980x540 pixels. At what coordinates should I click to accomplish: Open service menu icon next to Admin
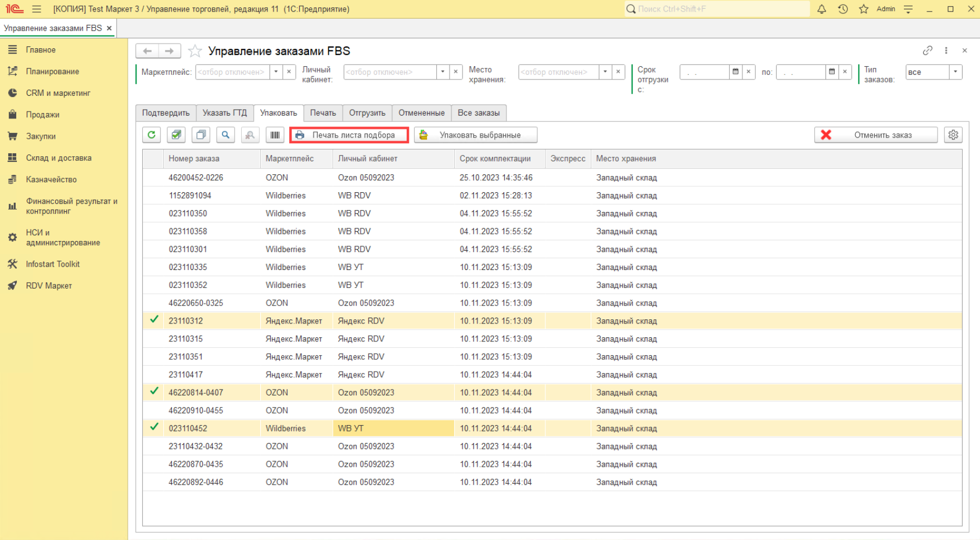[909, 9]
